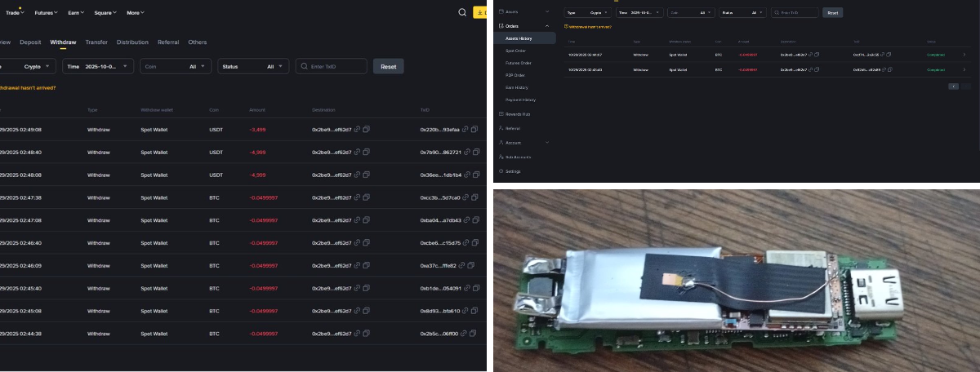Open Status filter in the small right panel

tap(743, 13)
